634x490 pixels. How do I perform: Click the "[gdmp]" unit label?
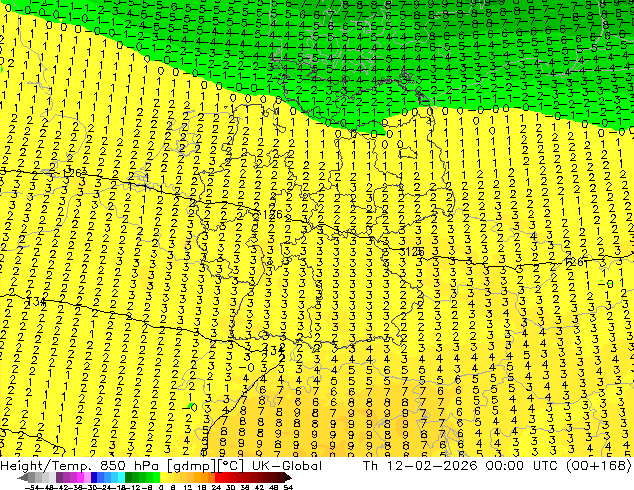(191, 466)
